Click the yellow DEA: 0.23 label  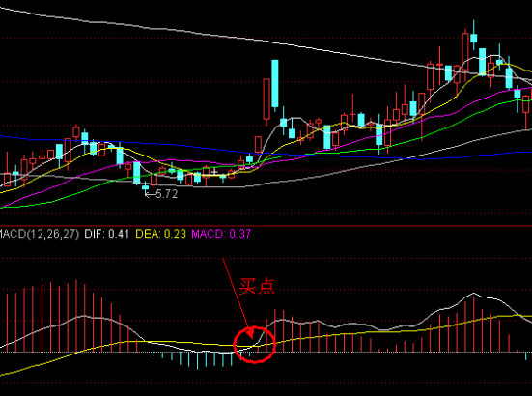161,234
